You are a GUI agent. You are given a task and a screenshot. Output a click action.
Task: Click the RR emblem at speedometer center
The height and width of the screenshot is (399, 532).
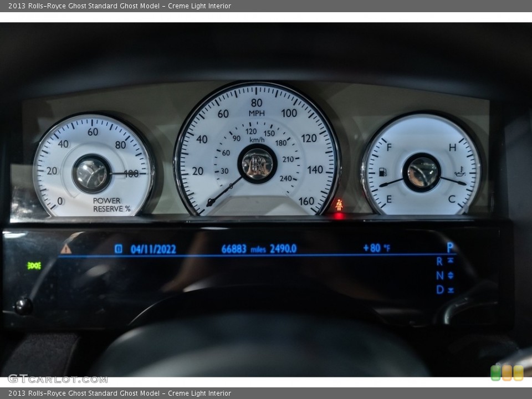click(257, 163)
